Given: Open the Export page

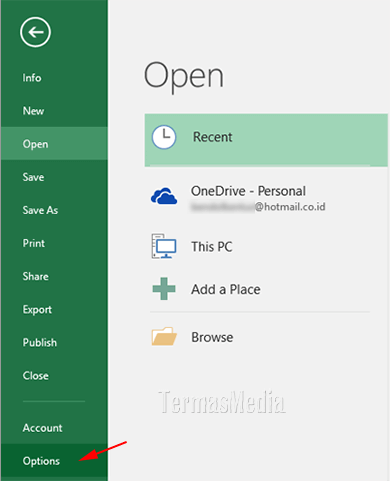Looking at the screenshot, I should point(54,309).
